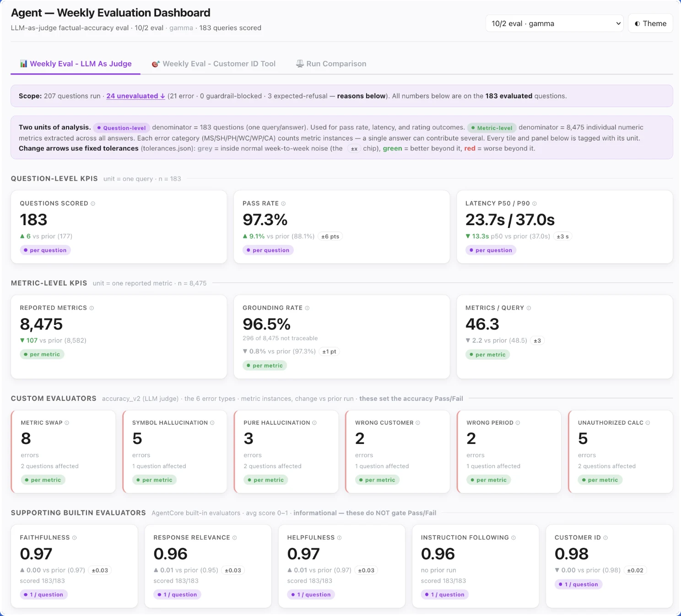Show Instruction Following info icon tooltip
Image resolution: width=681 pixels, height=616 pixels.
pos(513,538)
